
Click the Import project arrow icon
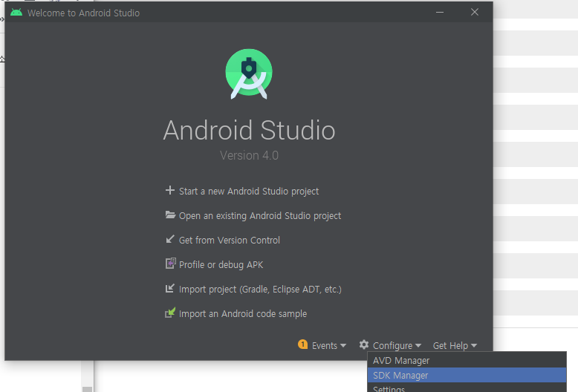coord(169,288)
